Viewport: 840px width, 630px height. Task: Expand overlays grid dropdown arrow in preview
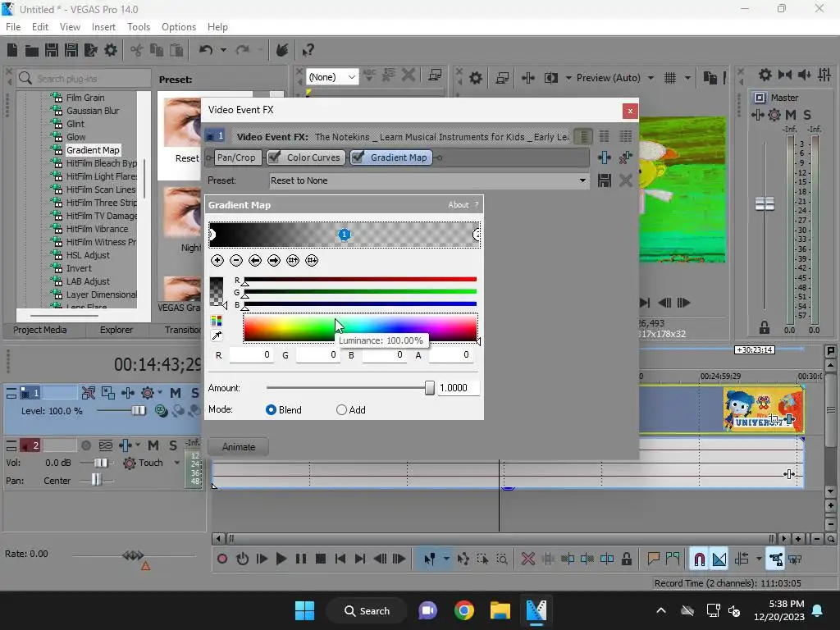click(x=687, y=78)
